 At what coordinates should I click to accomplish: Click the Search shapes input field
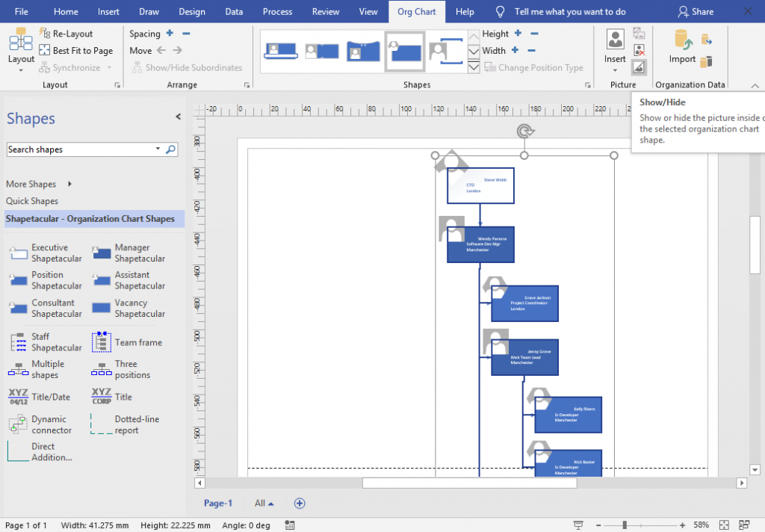coord(81,149)
